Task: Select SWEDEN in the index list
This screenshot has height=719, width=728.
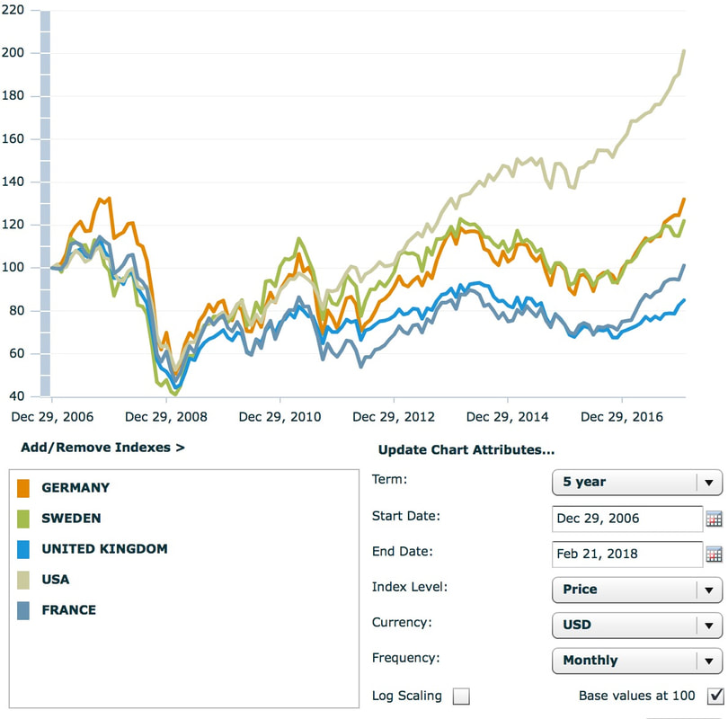Action: 71,519
